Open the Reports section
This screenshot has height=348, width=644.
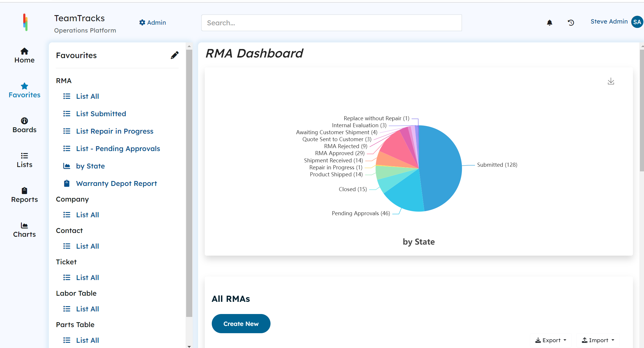(x=24, y=195)
